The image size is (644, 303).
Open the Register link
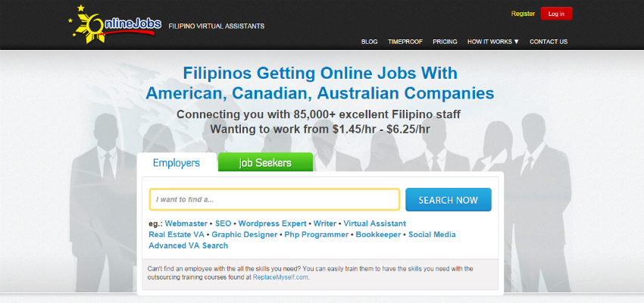(523, 14)
